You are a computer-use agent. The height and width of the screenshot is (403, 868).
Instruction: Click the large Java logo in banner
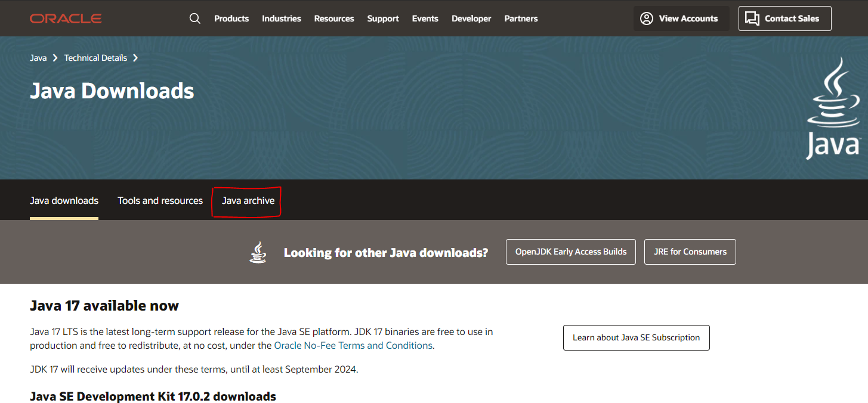click(x=833, y=108)
